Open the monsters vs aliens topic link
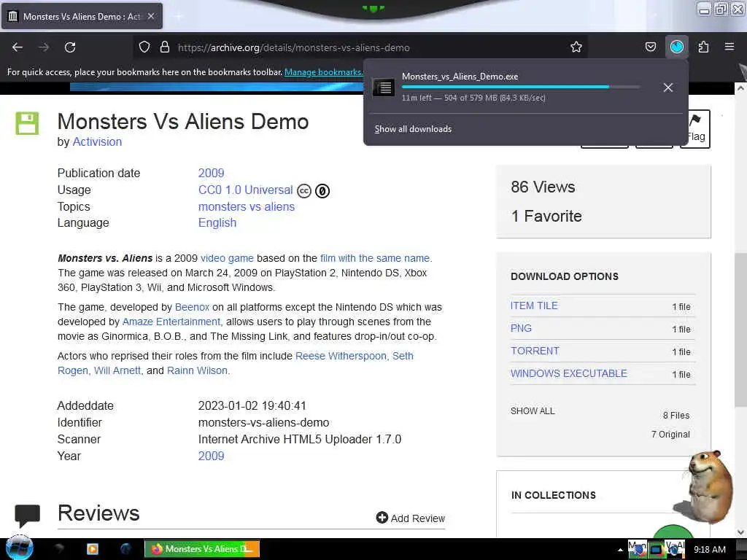Screen dimensions: 747x560 [247, 206]
